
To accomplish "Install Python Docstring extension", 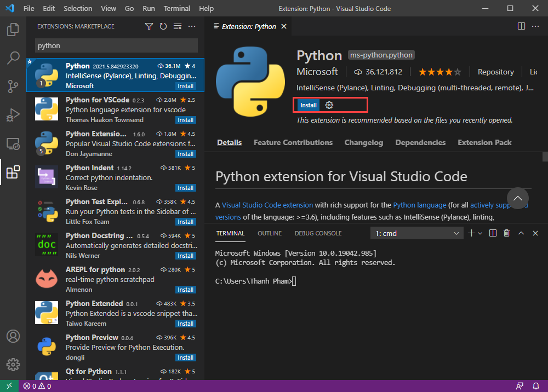I will pyautogui.click(x=186, y=256).
